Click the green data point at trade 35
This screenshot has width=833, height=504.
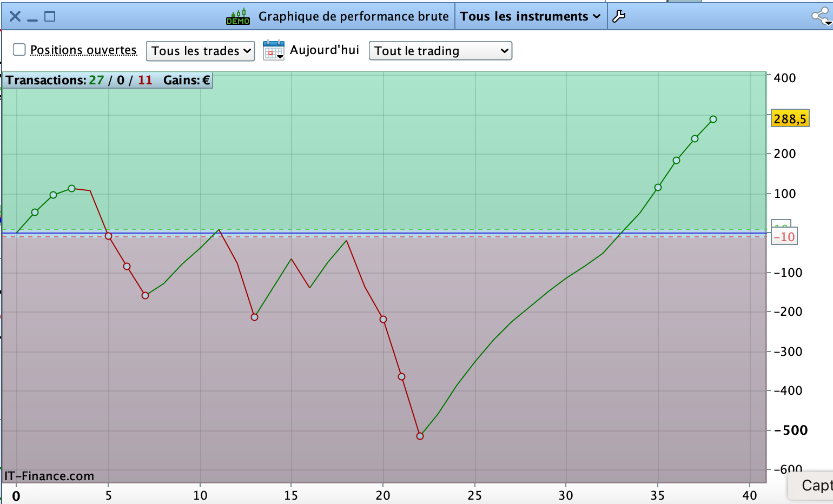point(658,187)
